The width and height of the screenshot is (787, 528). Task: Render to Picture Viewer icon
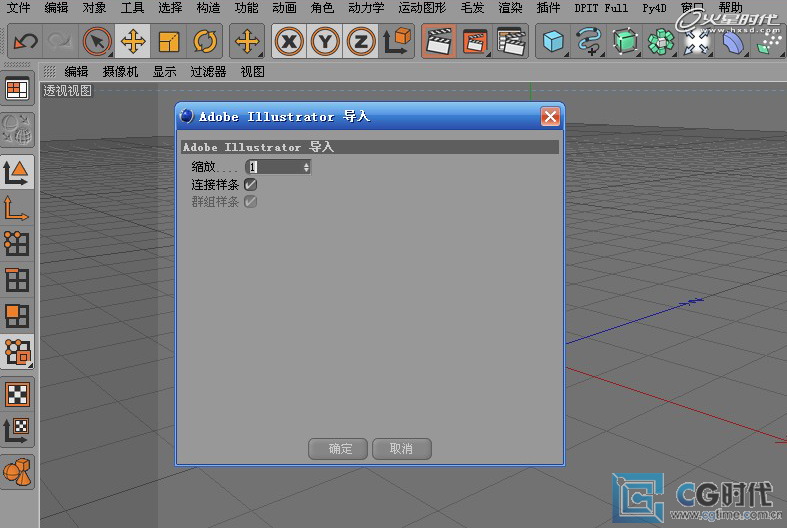click(475, 41)
